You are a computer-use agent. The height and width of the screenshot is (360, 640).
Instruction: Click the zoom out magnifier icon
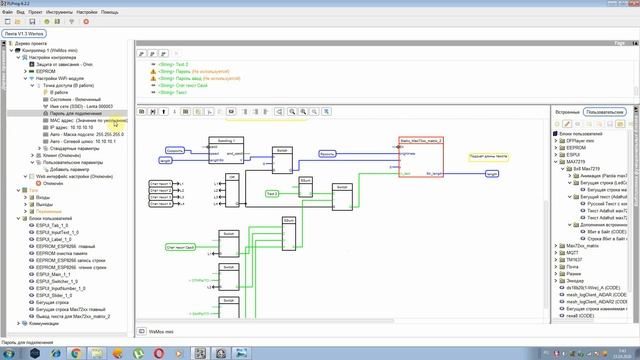pos(314,111)
